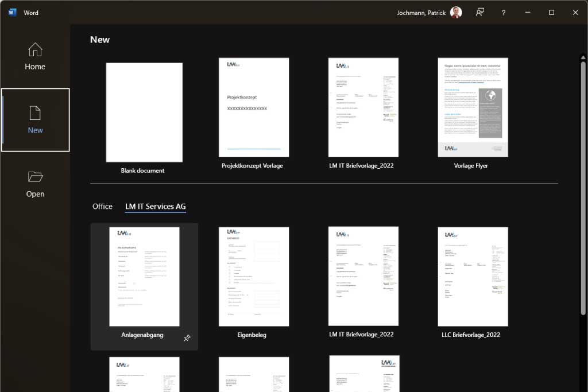Switch to the Office templates tab

click(102, 206)
